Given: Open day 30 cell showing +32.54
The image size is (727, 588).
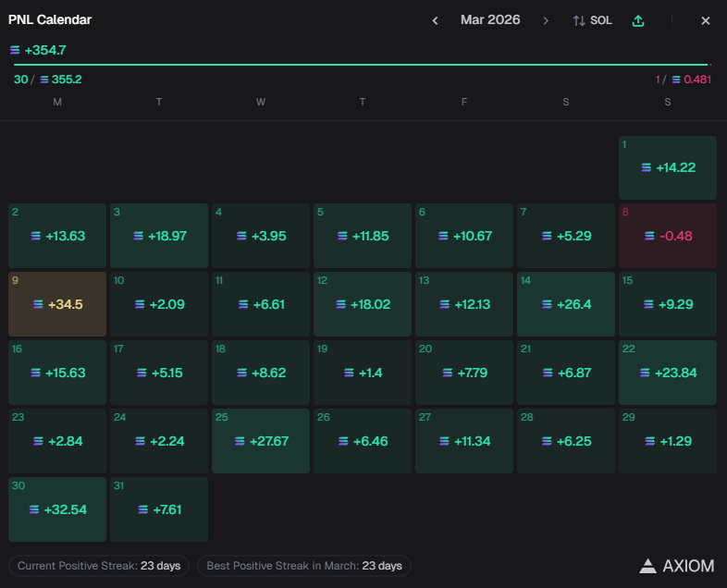Looking at the screenshot, I should (57, 509).
